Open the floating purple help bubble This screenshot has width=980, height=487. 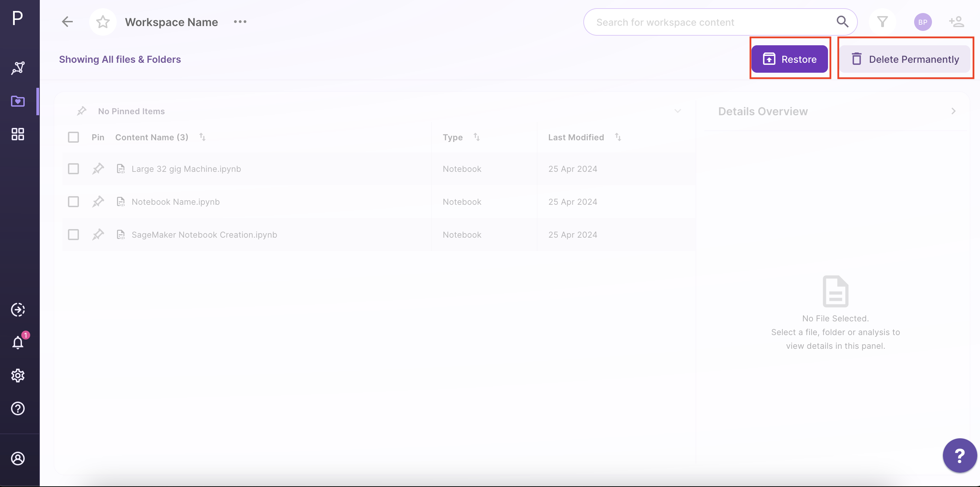959,455
